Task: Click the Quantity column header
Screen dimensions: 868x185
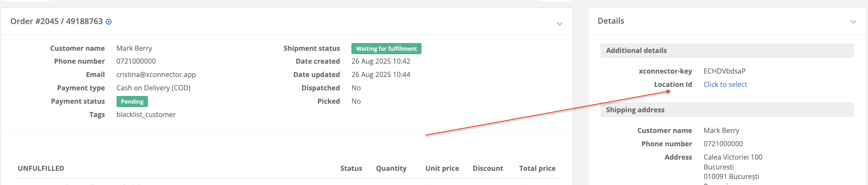Action: [x=391, y=168]
